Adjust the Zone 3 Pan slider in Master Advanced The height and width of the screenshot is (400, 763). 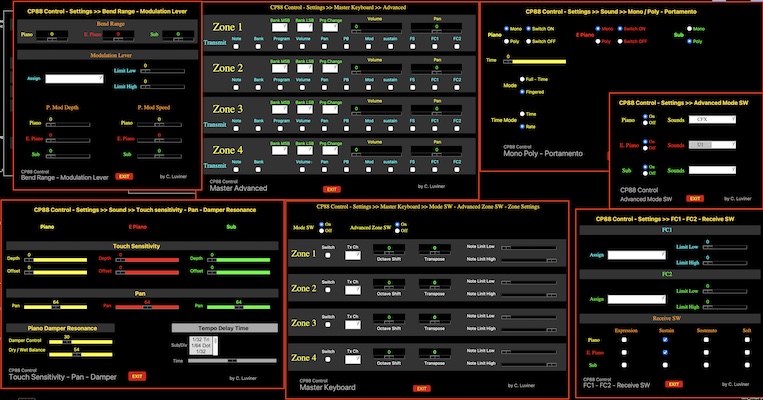click(x=436, y=112)
